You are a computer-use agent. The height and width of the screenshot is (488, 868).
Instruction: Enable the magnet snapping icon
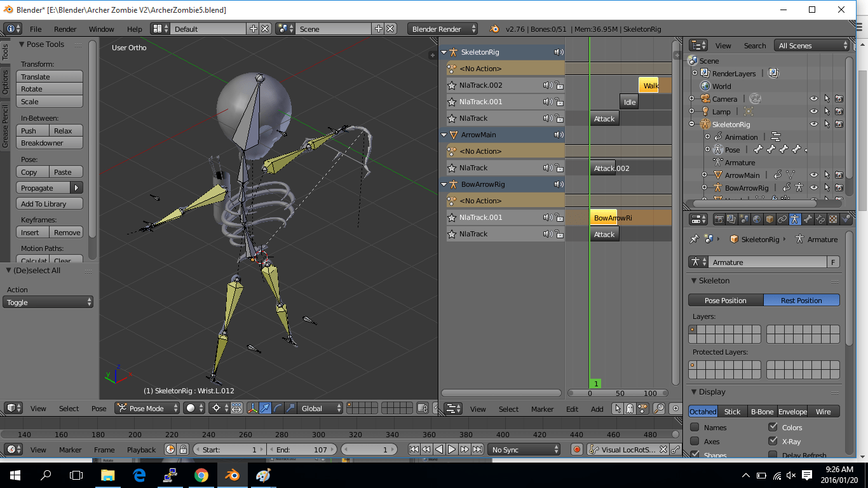click(437, 409)
